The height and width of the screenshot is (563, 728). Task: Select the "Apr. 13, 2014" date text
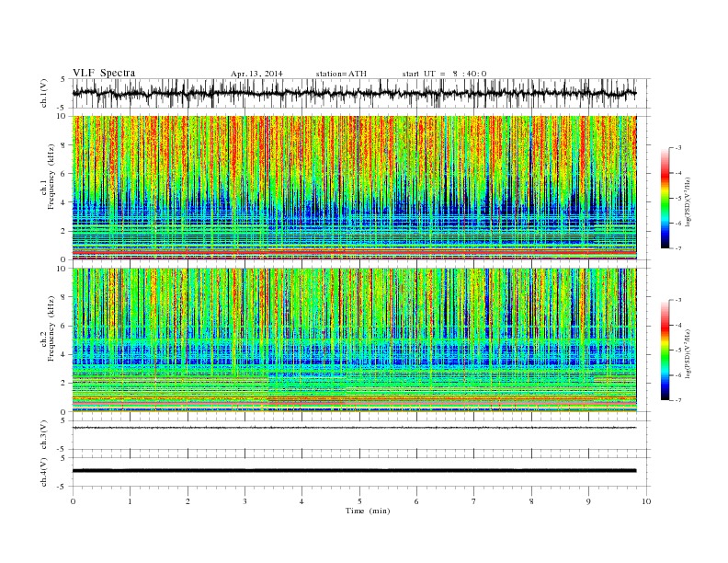click(256, 74)
